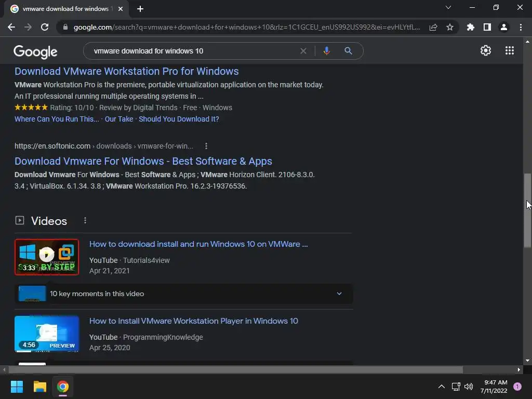
Task: Expand 10 key moments in this video
Action: point(184,294)
